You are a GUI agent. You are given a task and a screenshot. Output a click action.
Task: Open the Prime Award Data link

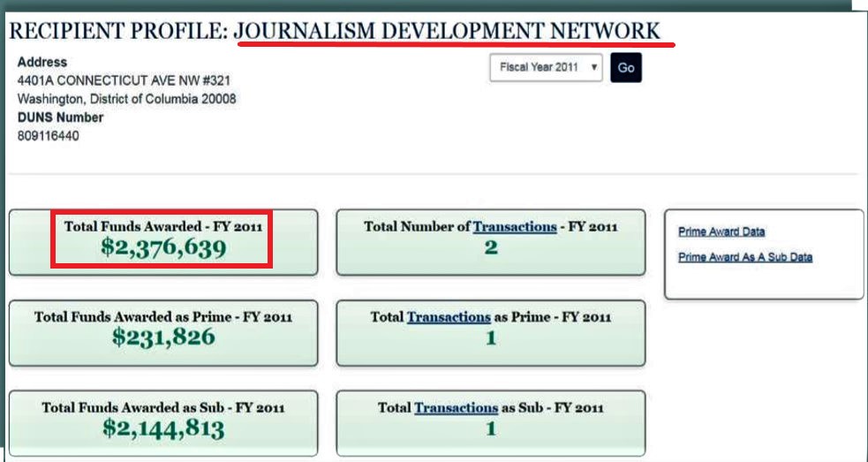[x=721, y=231]
